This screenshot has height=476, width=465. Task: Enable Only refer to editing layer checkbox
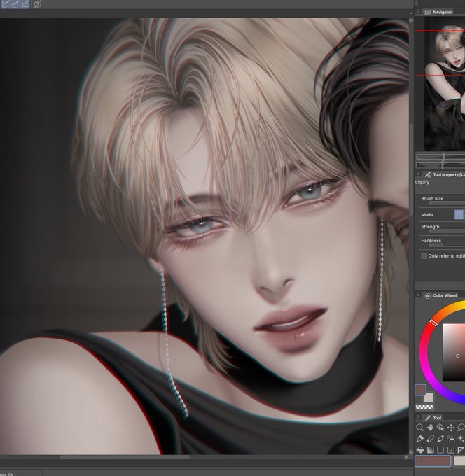point(424,256)
